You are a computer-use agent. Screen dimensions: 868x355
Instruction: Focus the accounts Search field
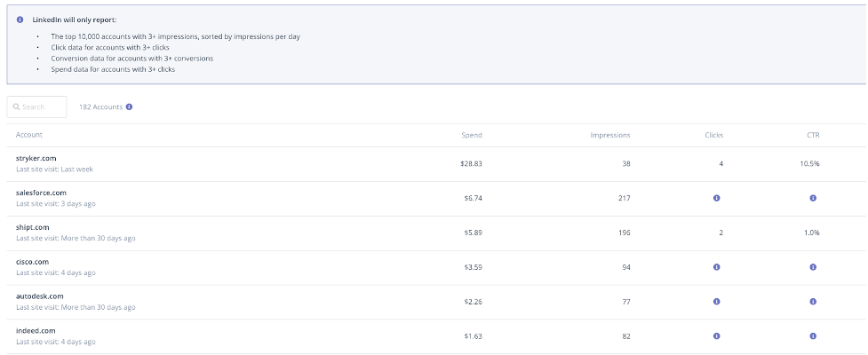[36, 106]
